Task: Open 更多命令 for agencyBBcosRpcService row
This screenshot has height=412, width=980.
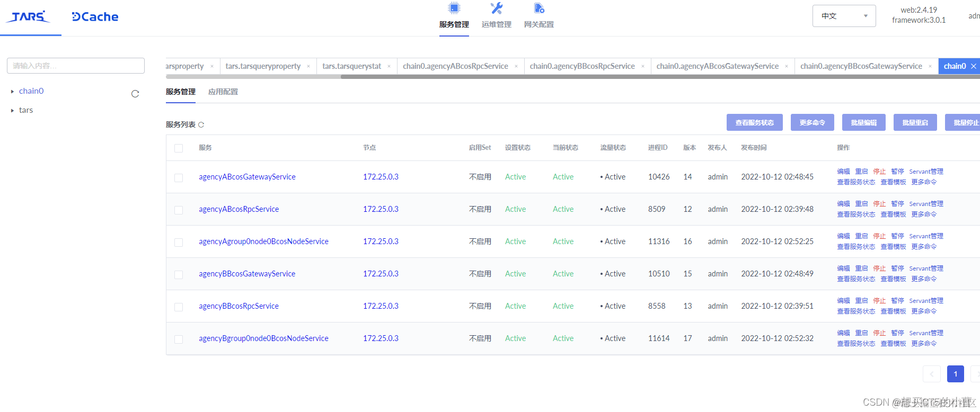Action: [924, 311]
